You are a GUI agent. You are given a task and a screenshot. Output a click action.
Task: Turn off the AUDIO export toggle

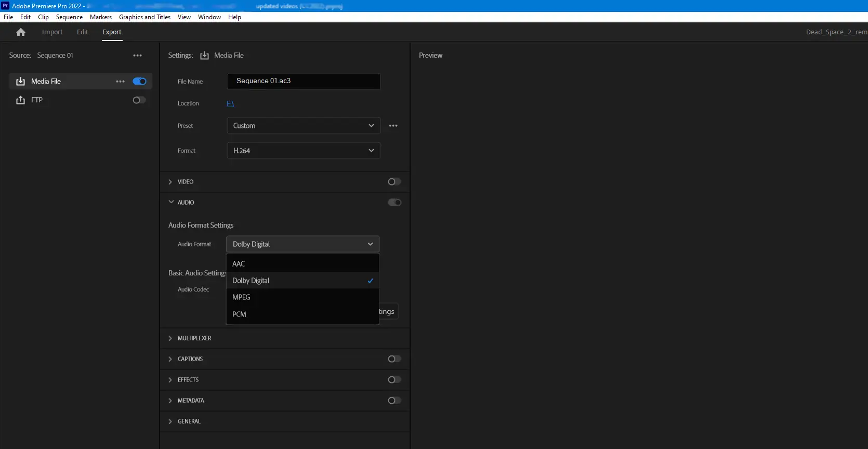[x=394, y=203]
